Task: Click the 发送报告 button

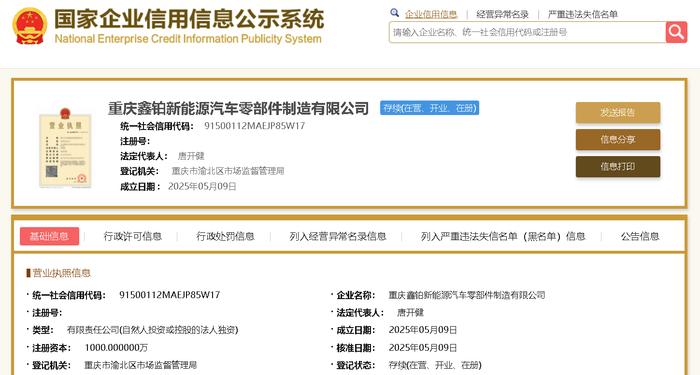Action: tap(617, 112)
